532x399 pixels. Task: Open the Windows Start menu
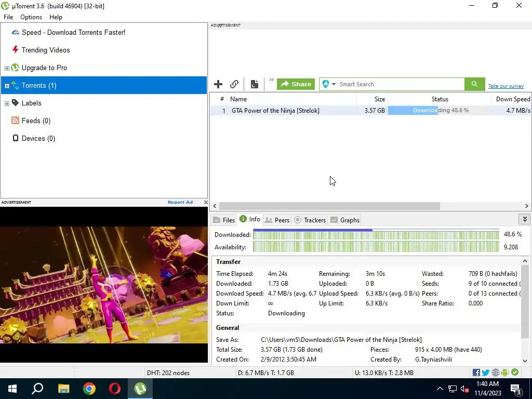[x=12, y=389]
